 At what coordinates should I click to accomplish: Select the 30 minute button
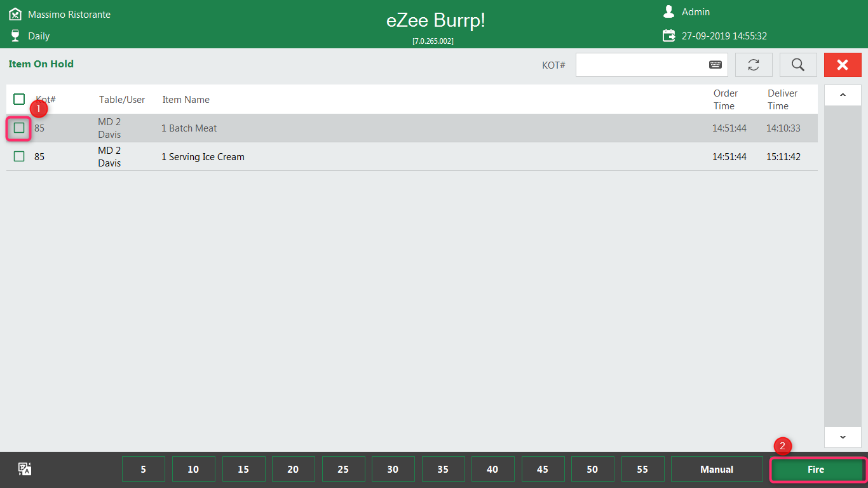click(393, 470)
